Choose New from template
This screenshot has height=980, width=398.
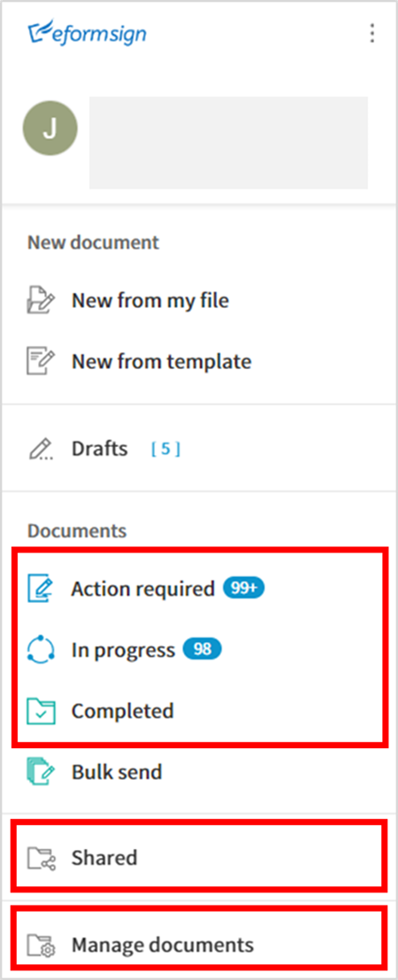click(161, 361)
